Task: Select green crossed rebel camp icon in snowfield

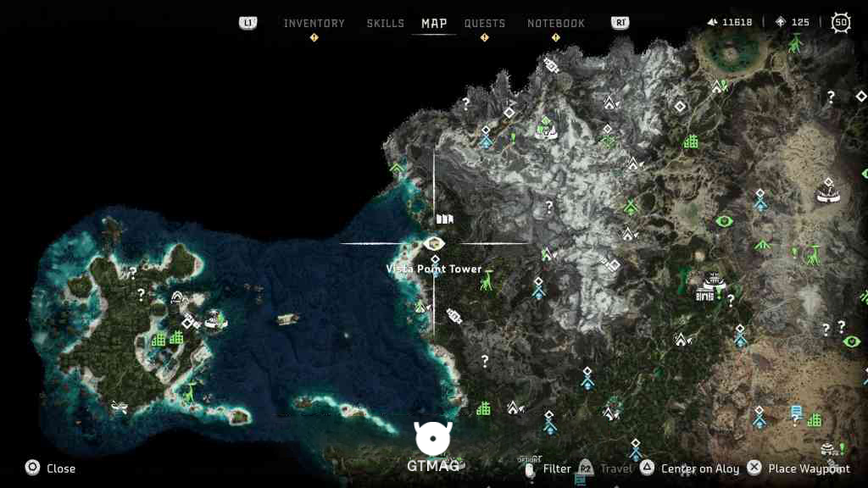Action: pos(631,207)
